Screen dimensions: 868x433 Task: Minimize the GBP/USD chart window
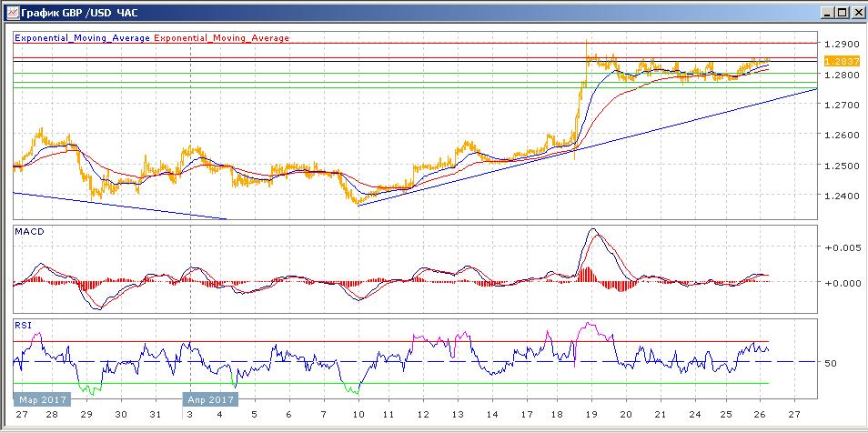click(825, 13)
